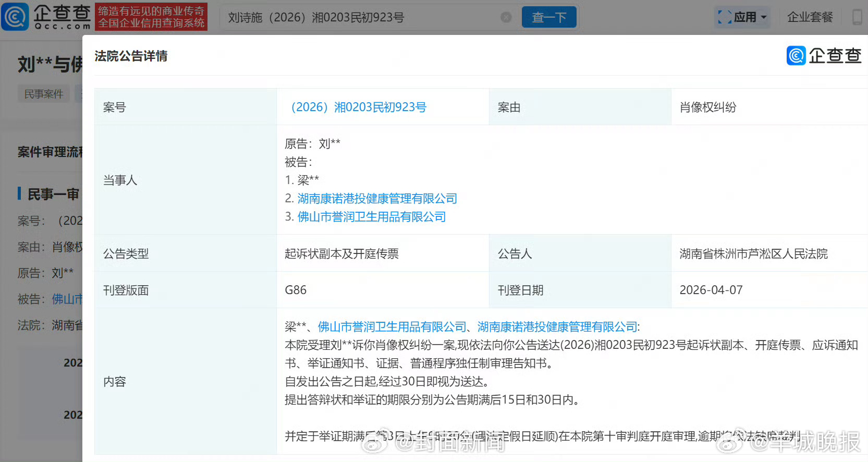Viewport: 868px width, 462px height.
Task: Open the 应用 dropdown menu
Action: coord(742,17)
